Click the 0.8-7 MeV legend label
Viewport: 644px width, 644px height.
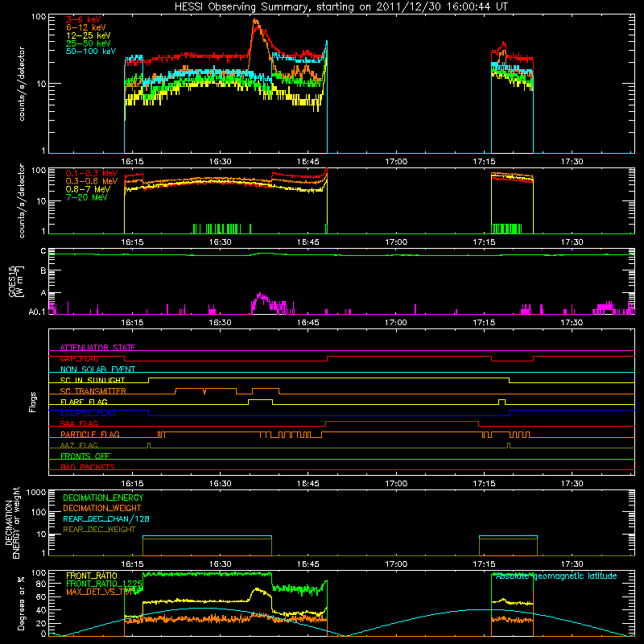pyautogui.click(x=88, y=189)
